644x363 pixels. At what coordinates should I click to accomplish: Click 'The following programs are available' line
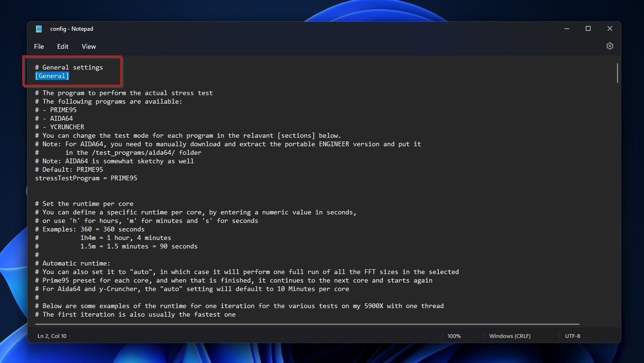[109, 101]
